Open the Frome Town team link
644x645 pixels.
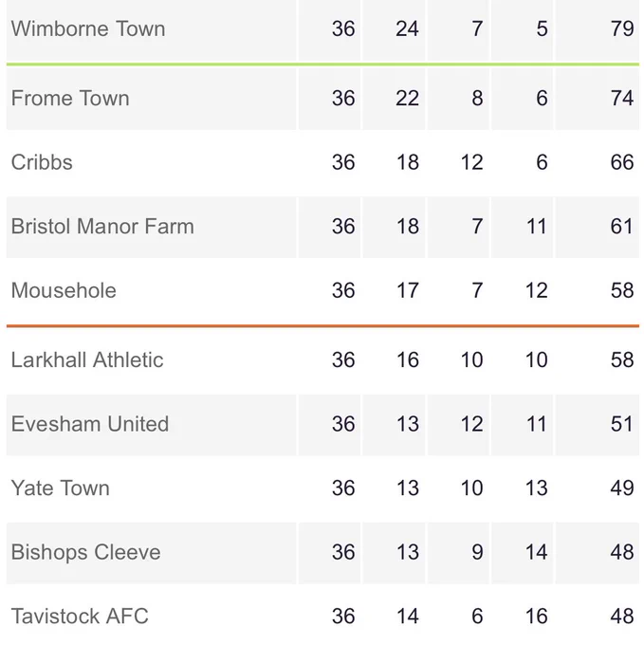coord(70,99)
